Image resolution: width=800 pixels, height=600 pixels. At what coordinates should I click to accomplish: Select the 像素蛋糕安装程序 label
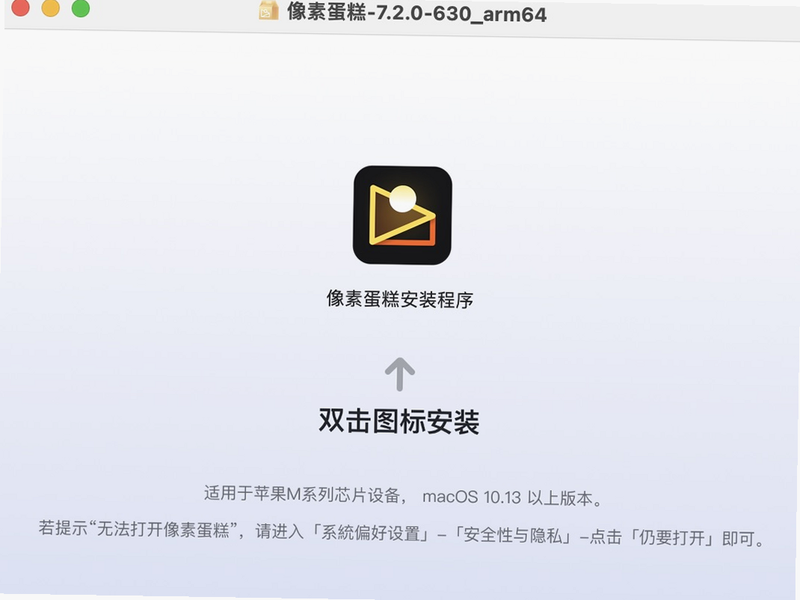pos(400,299)
